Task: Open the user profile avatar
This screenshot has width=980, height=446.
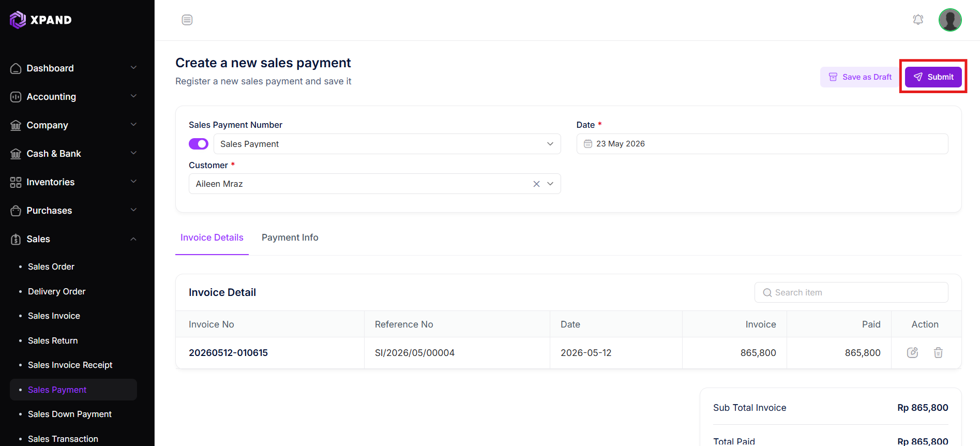Action: pyautogui.click(x=950, y=20)
